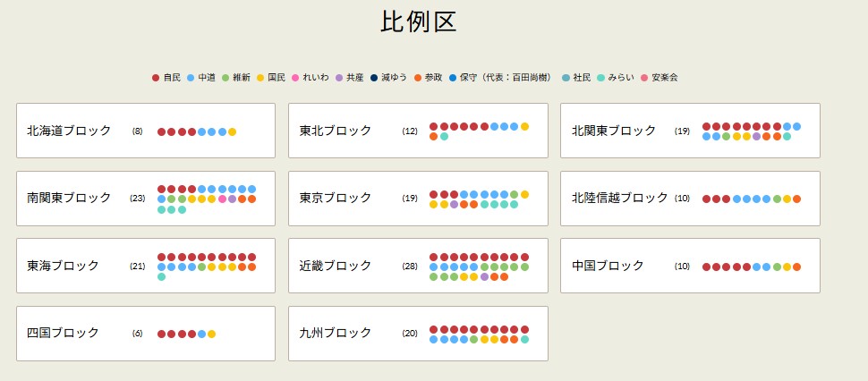The width and height of the screenshot is (868, 381).
Task: Click the orange 参政 legend dot
Action: [418, 78]
